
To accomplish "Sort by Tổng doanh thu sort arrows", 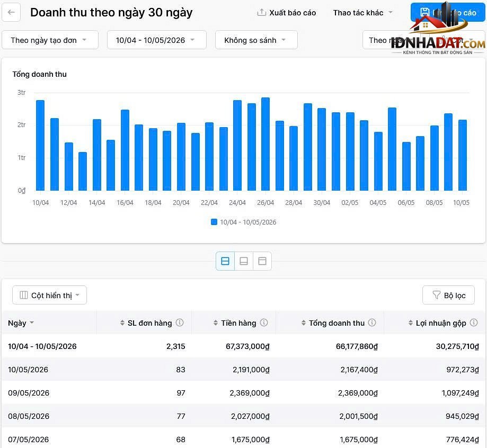I will click(x=304, y=323).
